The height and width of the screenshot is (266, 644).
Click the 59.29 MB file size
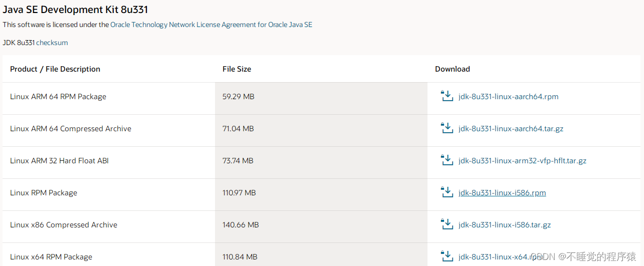tap(239, 97)
